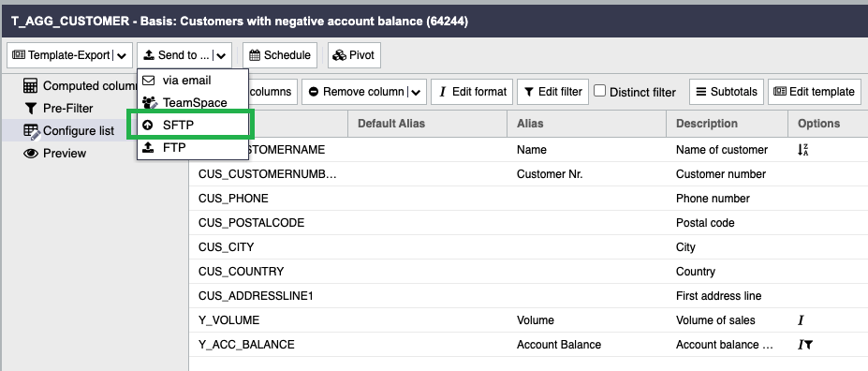Click sort Z-A icon in Name row
868x371 pixels.
tap(802, 150)
